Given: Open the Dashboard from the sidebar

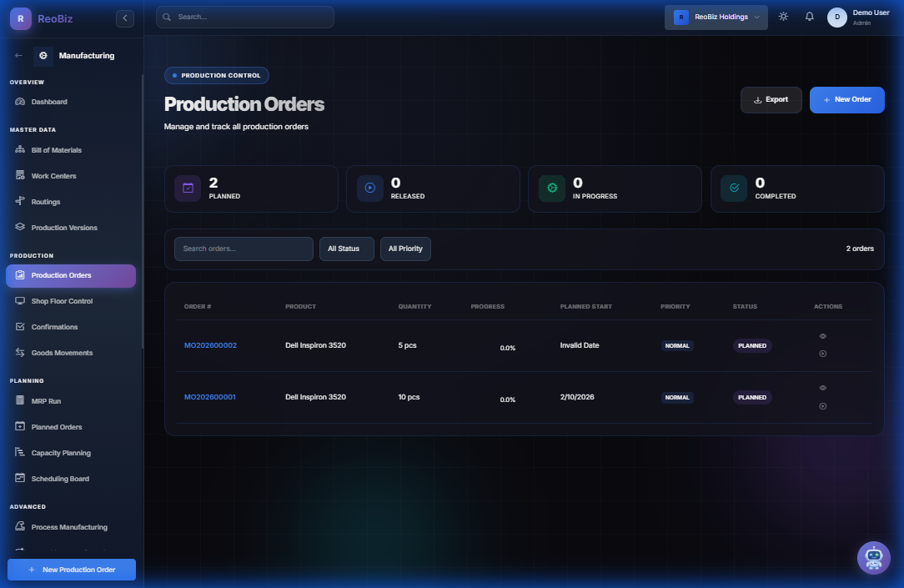Looking at the screenshot, I should tap(50, 101).
